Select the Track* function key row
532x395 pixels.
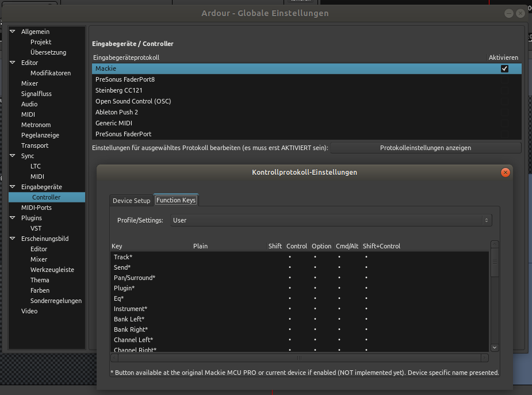tap(300, 257)
